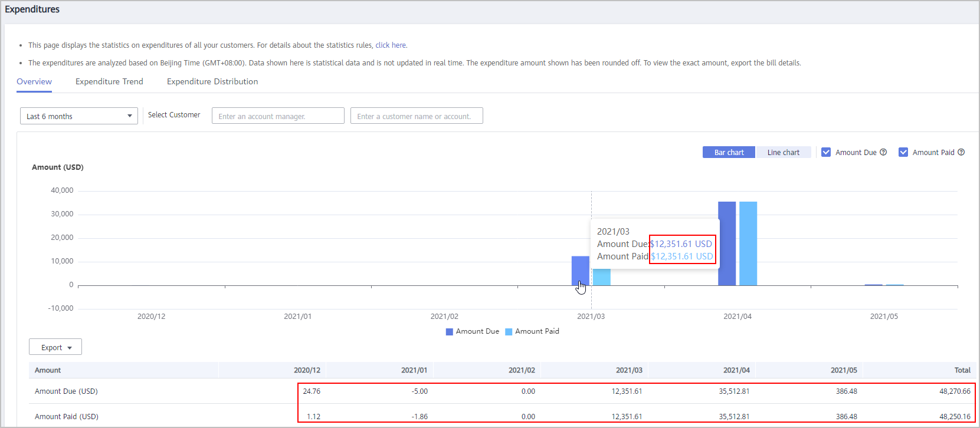Click the help icon beside Amount Due
Image resolution: width=980 pixels, height=428 pixels.
pos(883,152)
